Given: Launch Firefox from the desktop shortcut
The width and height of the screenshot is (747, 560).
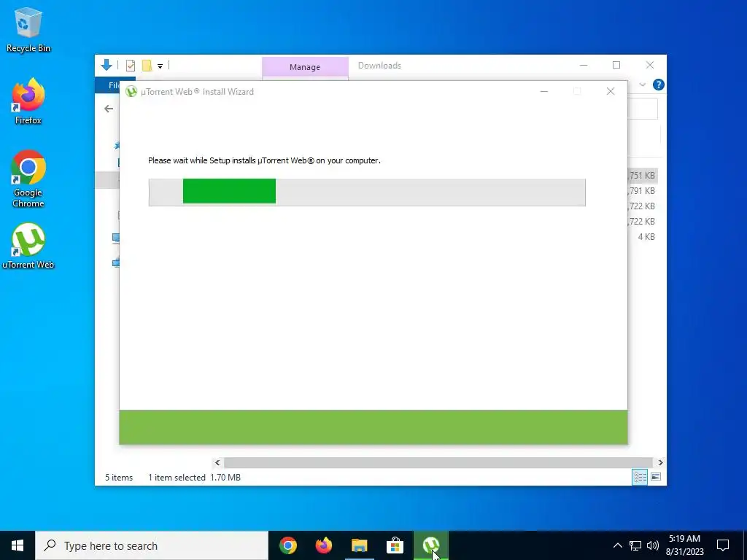Looking at the screenshot, I should [28, 101].
